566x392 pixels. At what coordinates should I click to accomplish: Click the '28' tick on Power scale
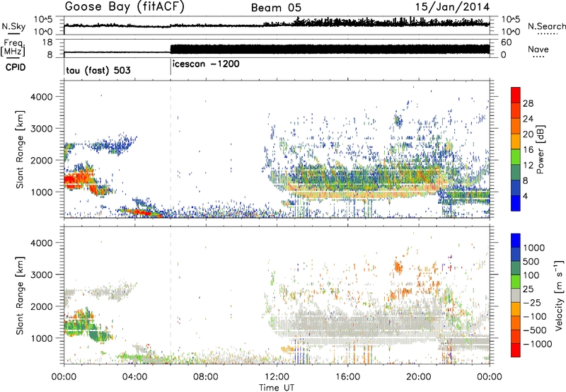[x=528, y=103]
